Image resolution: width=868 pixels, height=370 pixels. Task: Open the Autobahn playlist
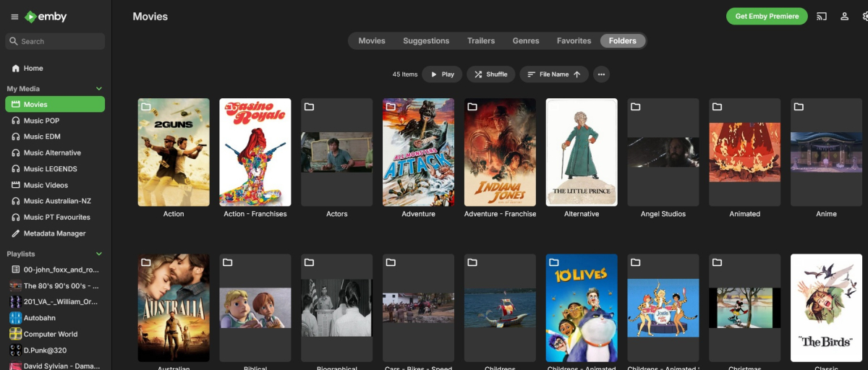point(55,318)
